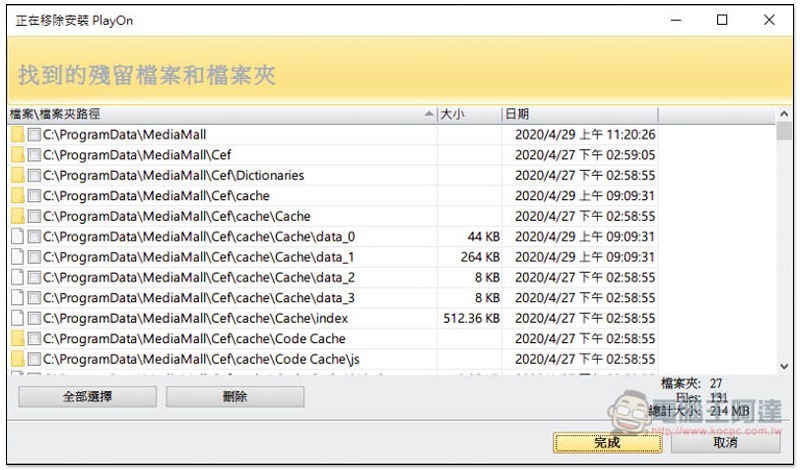Click the 完成 button

(x=607, y=442)
